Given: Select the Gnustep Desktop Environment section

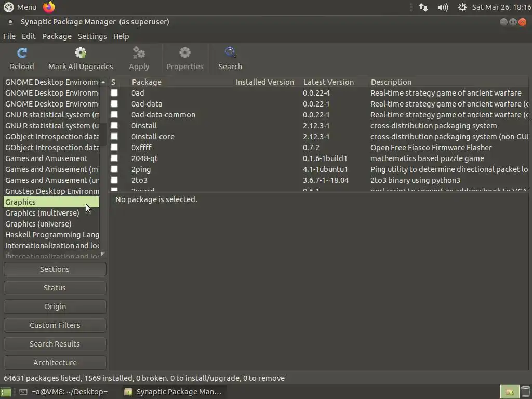Looking at the screenshot, I should pos(51,191).
